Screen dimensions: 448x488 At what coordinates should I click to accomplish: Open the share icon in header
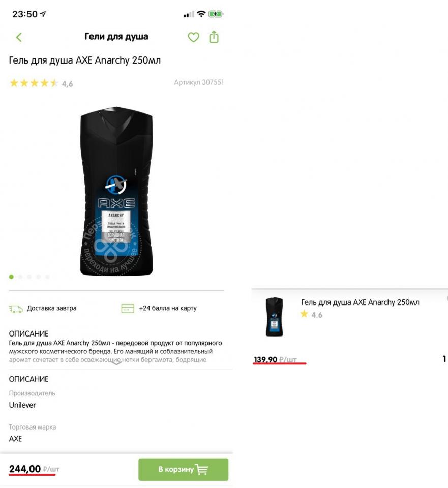pos(214,37)
